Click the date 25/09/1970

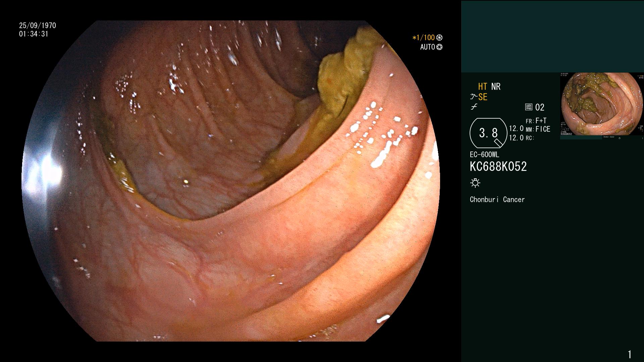click(38, 25)
